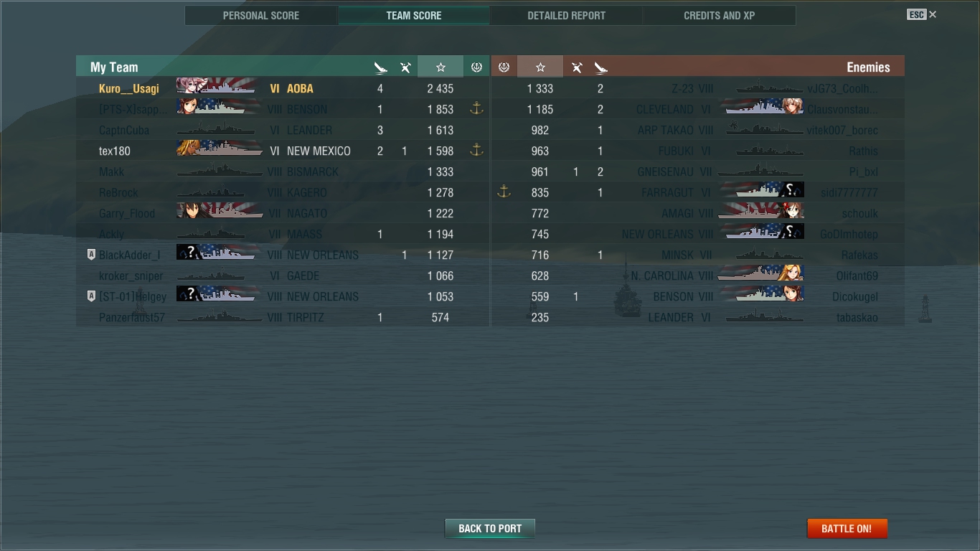Click the anchor badge on FARRAGUT row
Screen dimensions: 980x551
[x=504, y=192]
